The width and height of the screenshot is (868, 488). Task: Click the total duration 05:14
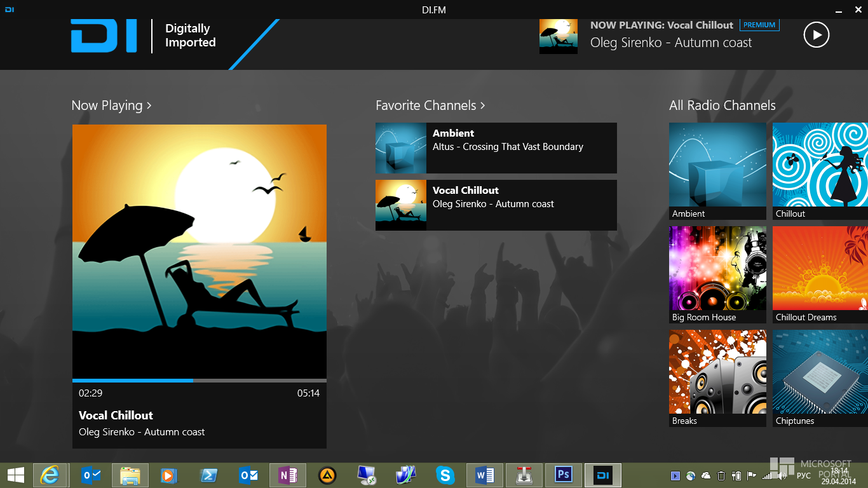coord(308,393)
